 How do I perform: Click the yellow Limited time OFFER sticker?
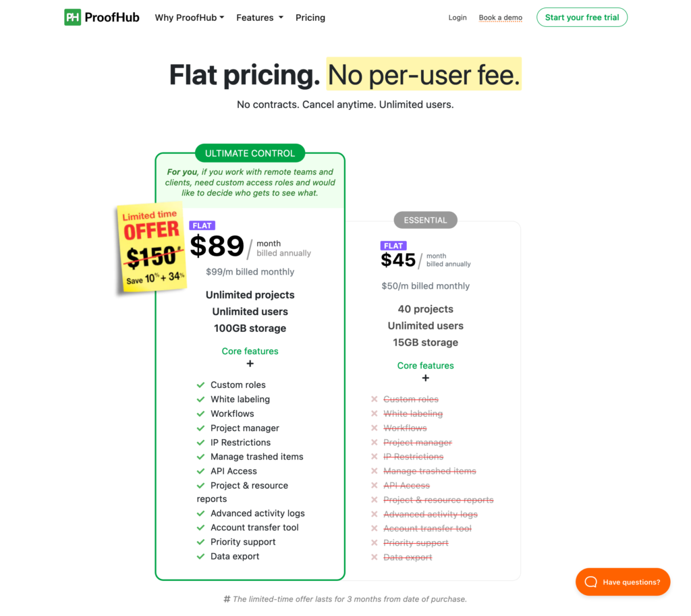[x=150, y=248]
